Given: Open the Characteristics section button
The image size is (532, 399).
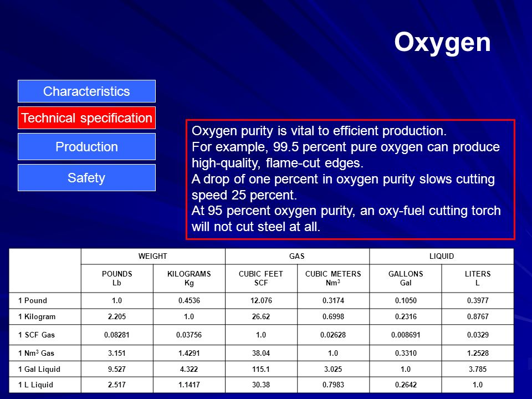Looking at the screenshot, I should (86, 91).
